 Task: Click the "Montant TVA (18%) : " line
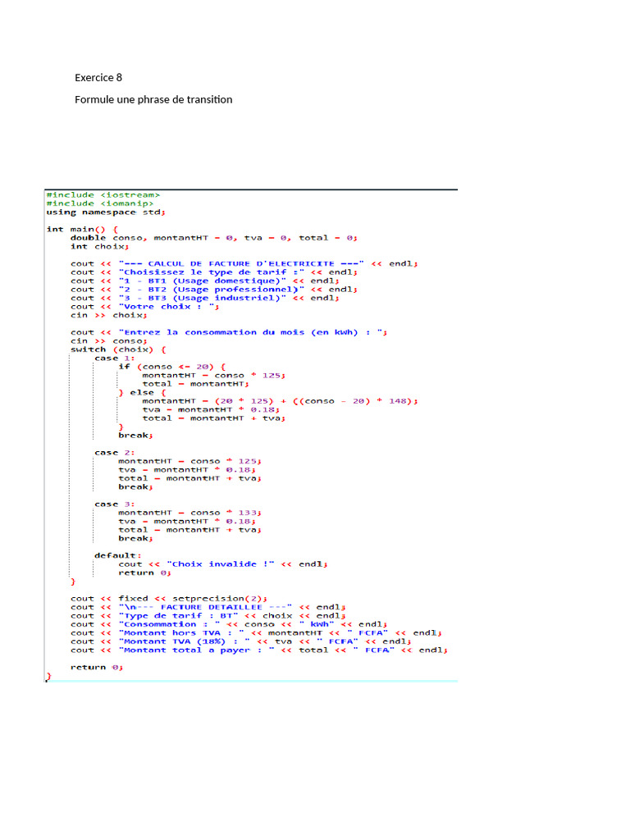pos(242,641)
